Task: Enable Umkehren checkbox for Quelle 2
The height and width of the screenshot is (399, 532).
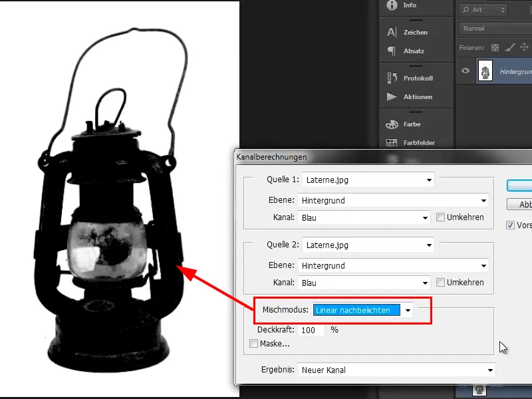Action: [440, 282]
